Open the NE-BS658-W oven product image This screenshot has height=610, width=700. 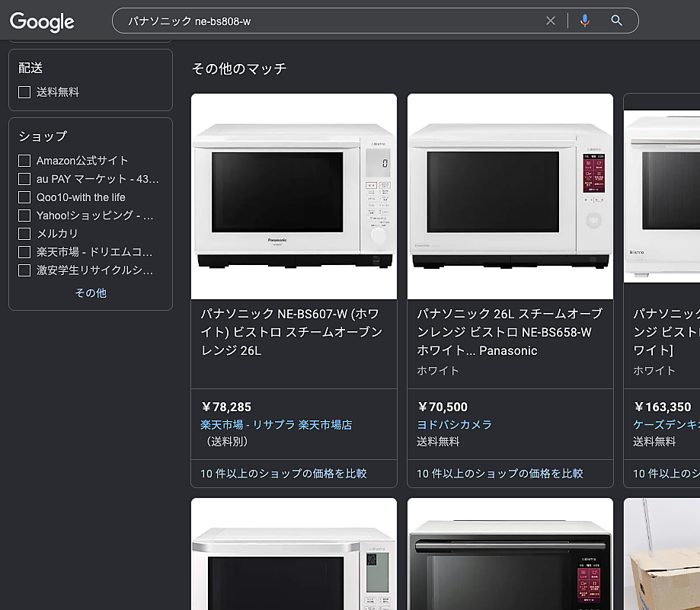[x=510, y=196]
